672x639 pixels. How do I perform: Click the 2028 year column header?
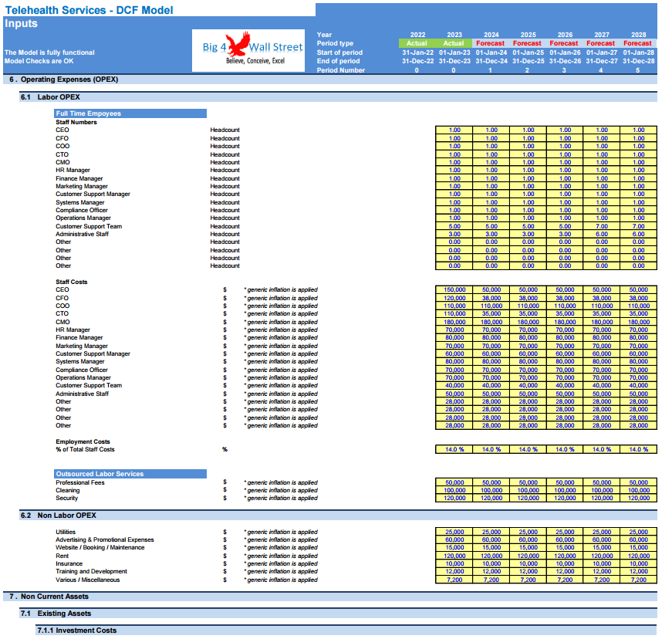coord(639,35)
